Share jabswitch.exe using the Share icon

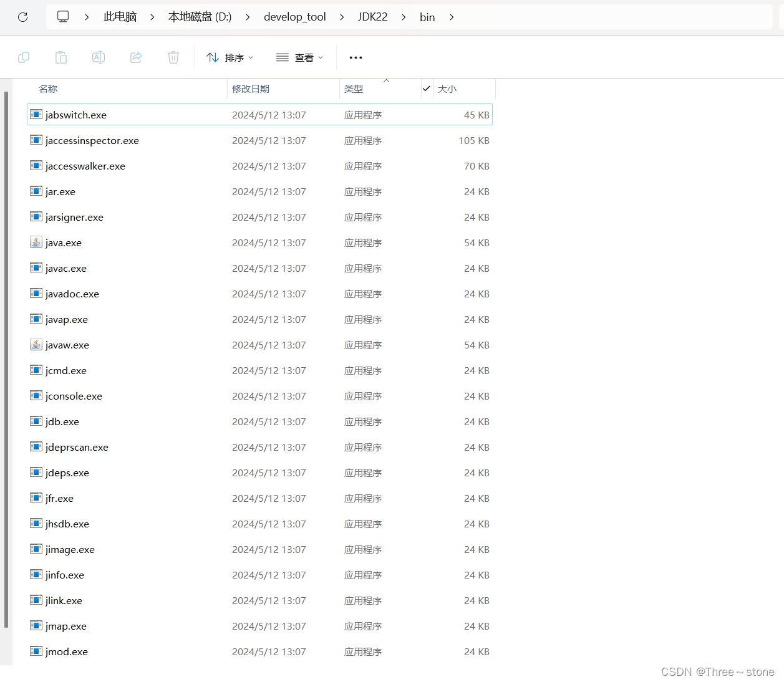[136, 57]
